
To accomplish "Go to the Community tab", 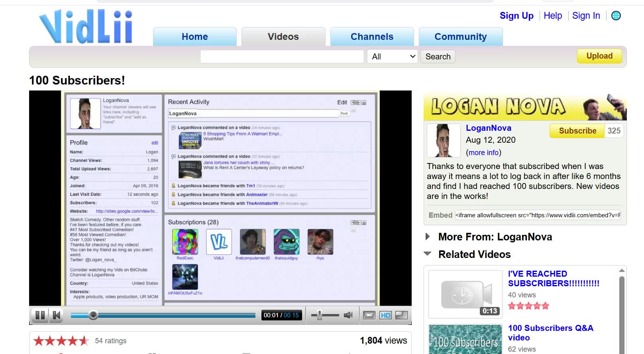I will (460, 37).
